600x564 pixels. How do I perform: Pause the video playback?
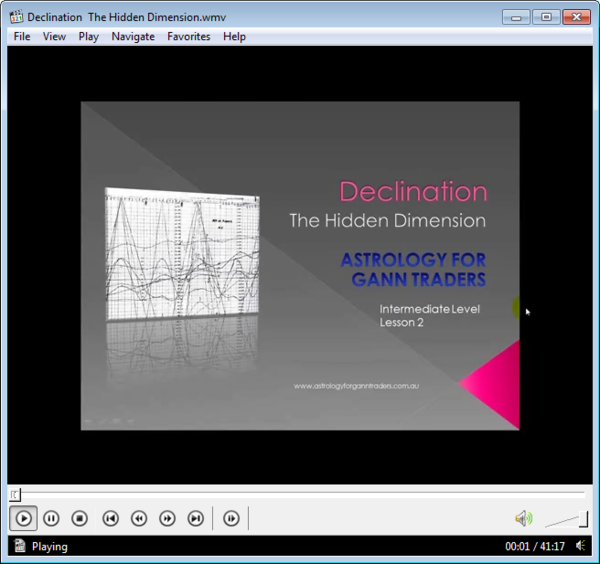click(52, 518)
